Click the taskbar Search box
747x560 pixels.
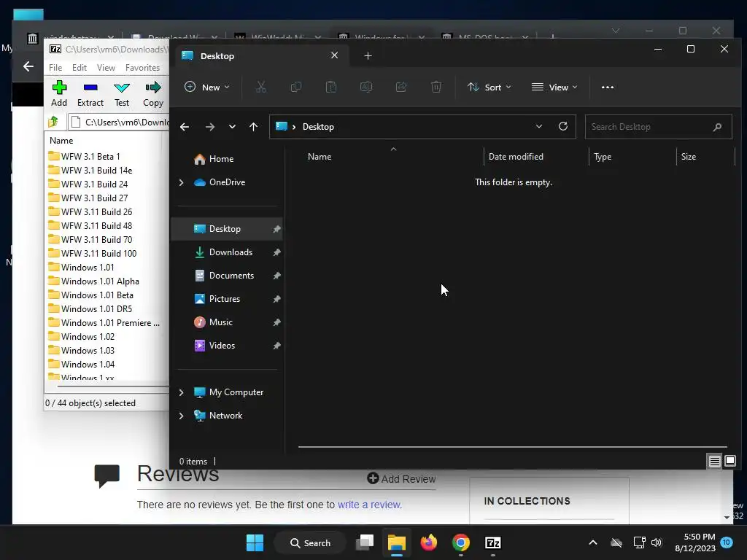pyautogui.click(x=311, y=542)
